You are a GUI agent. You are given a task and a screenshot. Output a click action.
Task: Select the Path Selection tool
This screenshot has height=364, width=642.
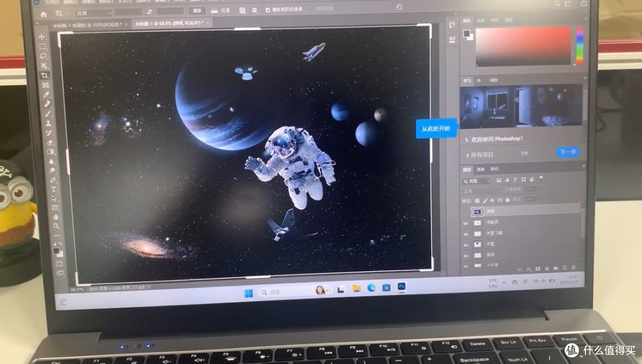pyautogui.click(x=54, y=199)
